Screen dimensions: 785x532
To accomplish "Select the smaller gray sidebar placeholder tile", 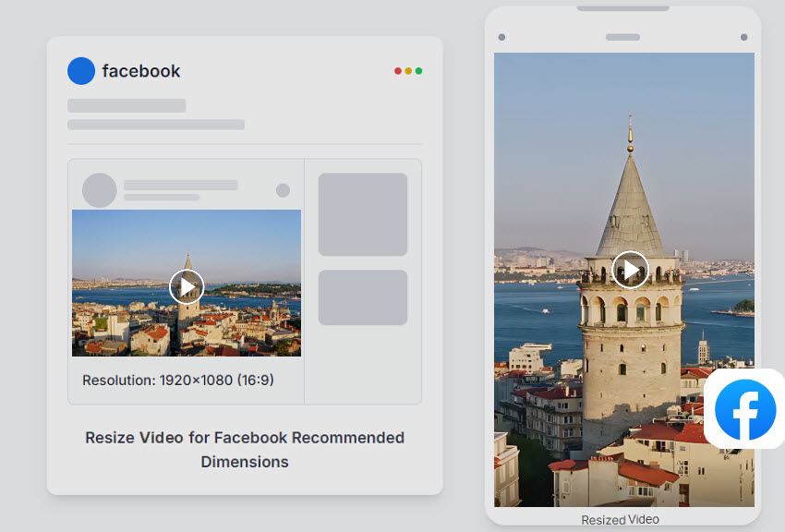I will pyautogui.click(x=363, y=297).
